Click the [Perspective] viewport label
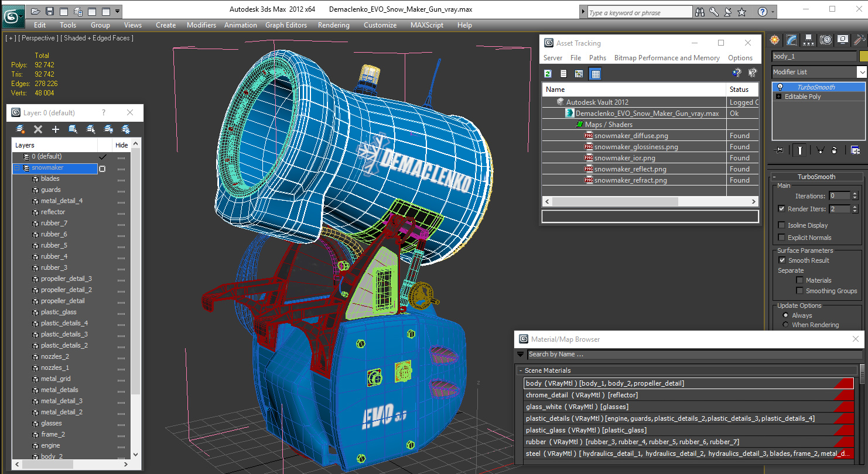The image size is (868, 474). click(39, 38)
